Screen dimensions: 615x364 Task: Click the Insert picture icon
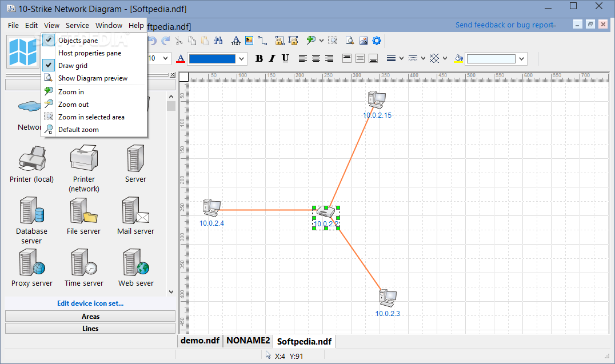(x=249, y=41)
